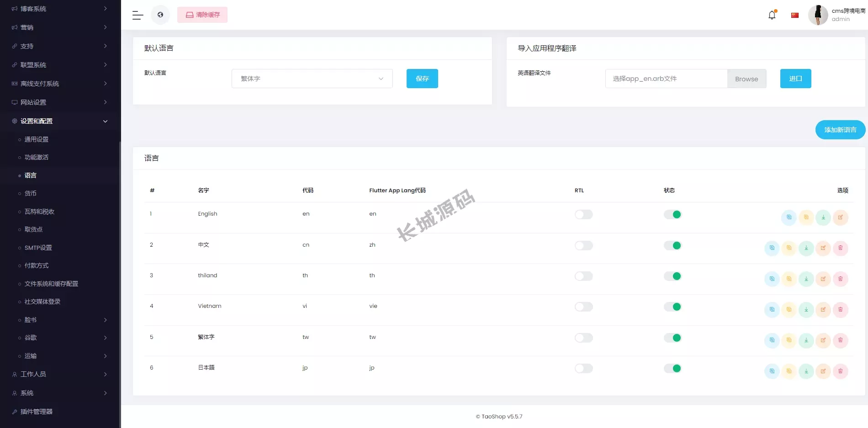
Task: Toggle RTL for 中文
Action: 584,246
